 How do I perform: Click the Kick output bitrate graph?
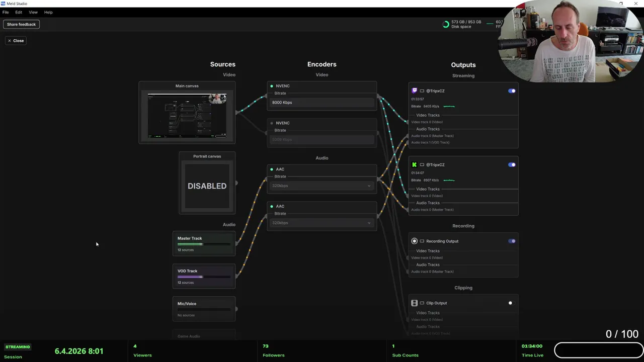click(x=449, y=180)
